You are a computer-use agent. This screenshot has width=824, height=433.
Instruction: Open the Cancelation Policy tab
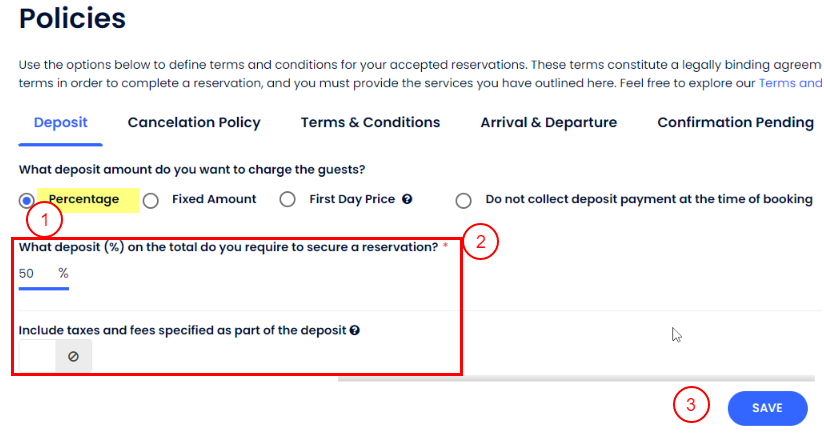coord(194,123)
